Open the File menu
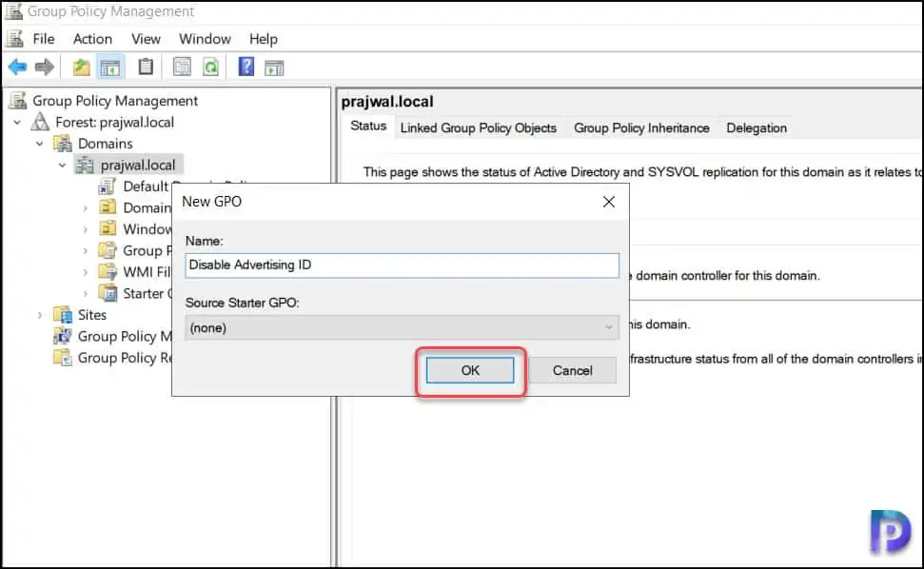This screenshot has width=924, height=569. pos(44,39)
